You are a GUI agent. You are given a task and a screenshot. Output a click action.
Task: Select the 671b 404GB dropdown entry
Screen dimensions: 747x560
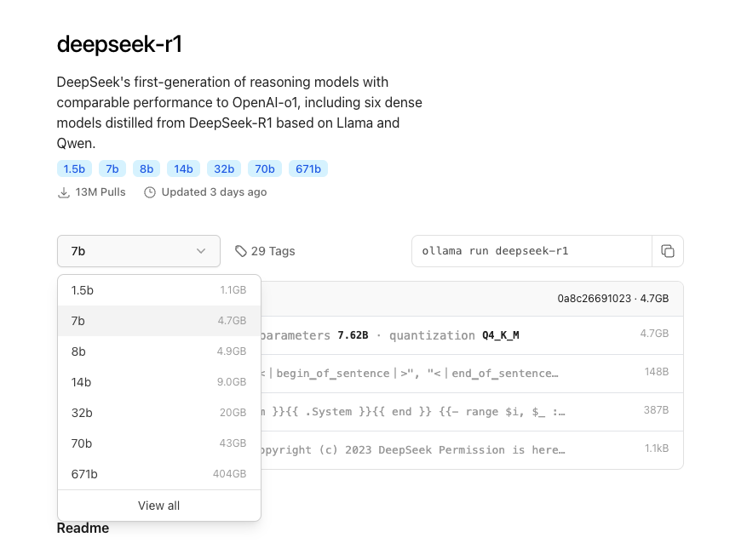point(159,474)
